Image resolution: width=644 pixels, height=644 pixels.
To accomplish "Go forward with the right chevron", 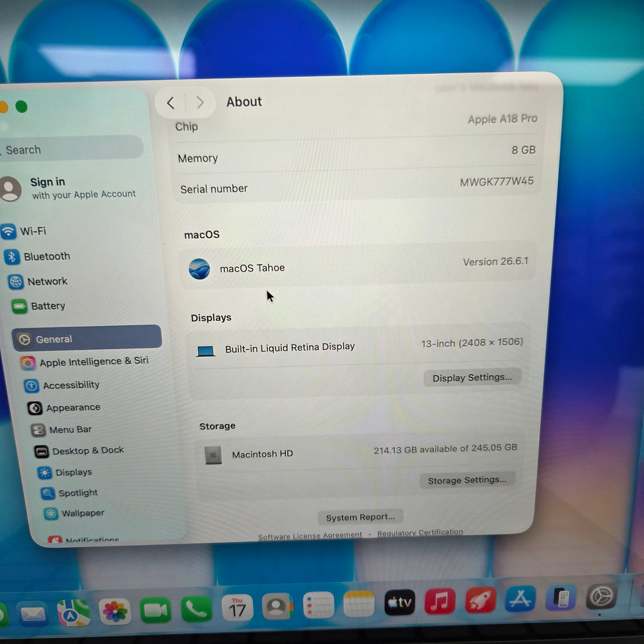I will (x=200, y=102).
